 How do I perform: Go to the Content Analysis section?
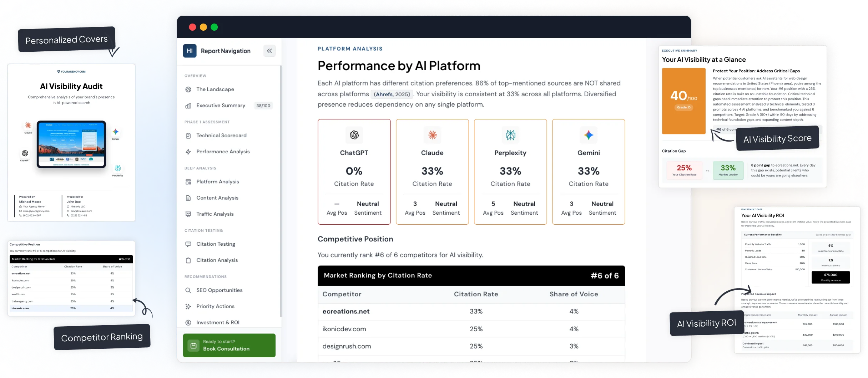point(217,198)
